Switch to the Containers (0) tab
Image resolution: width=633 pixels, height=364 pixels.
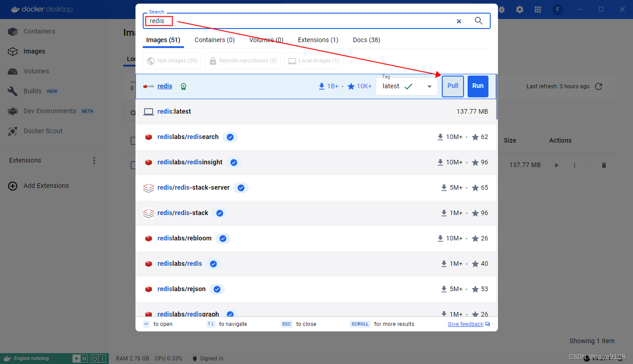(215, 40)
